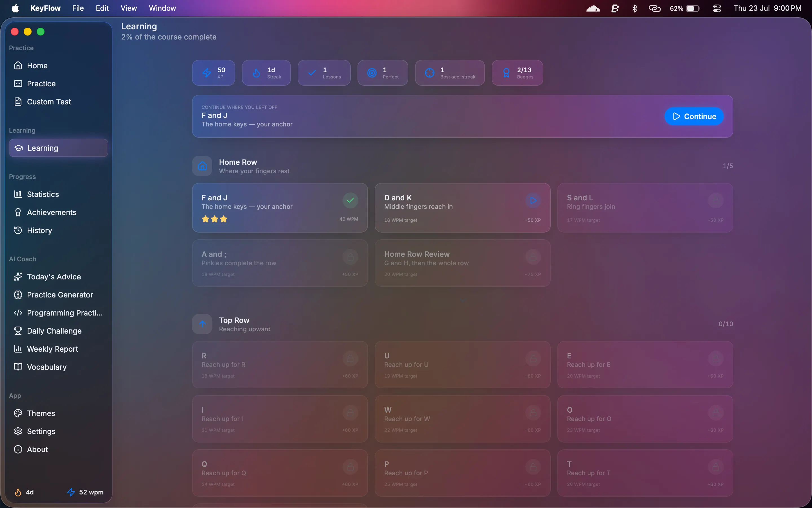Click the trophy icon for Daily Challenge
Image resolution: width=812 pixels, height=508 pixels.
tap(18, 331)
